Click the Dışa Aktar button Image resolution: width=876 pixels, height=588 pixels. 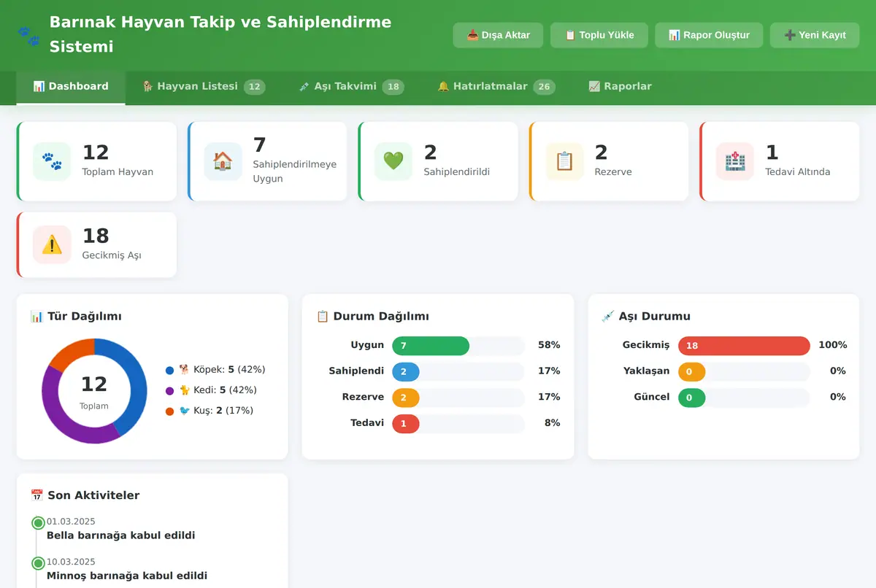point(498,35)
